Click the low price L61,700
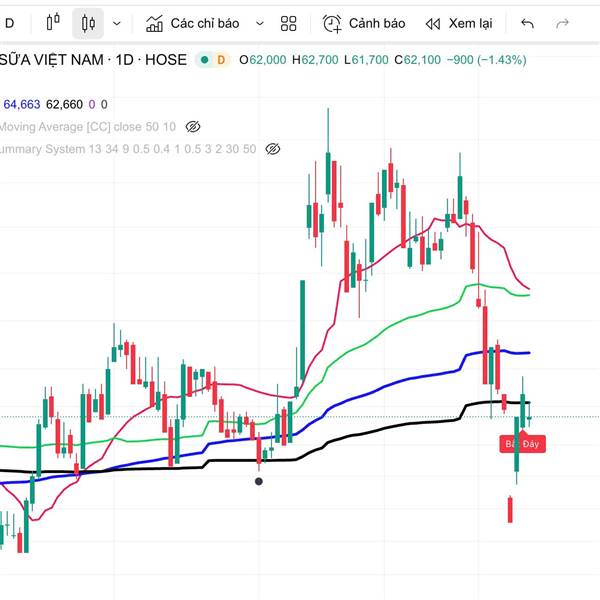Image resolution: width=600 pixels, height=600 pixels. (366, 60)
